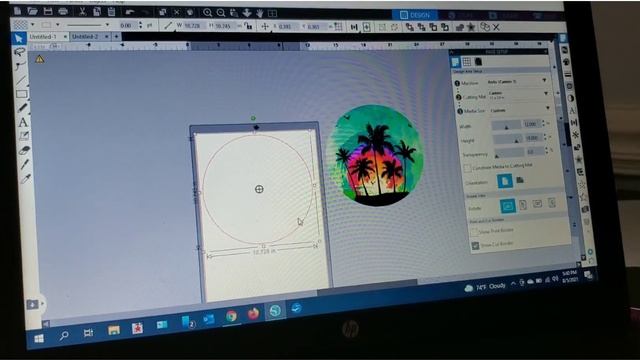Adjust the page Width stepper arrows

[x=543, y=123]
